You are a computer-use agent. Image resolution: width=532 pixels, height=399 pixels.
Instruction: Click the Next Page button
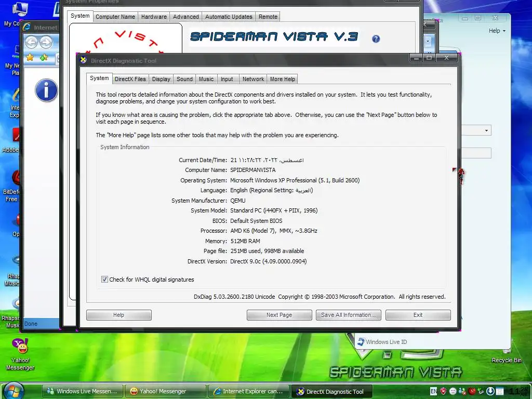tap(279, 315)
